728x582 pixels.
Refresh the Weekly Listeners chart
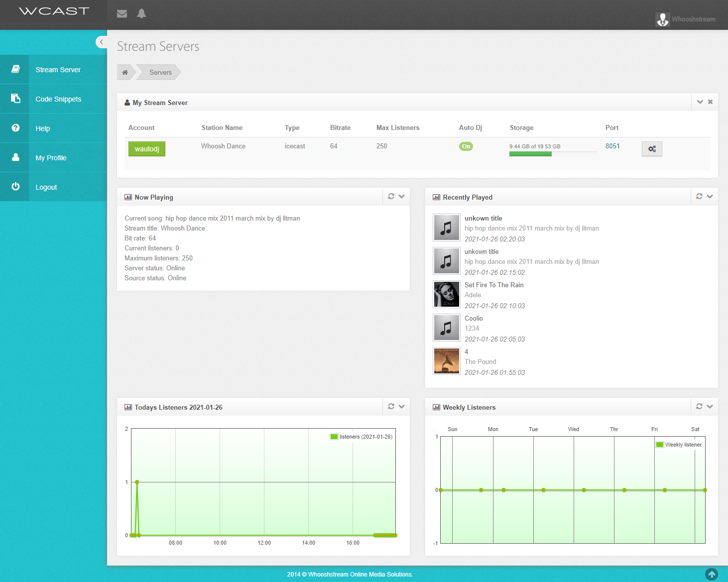699,407
